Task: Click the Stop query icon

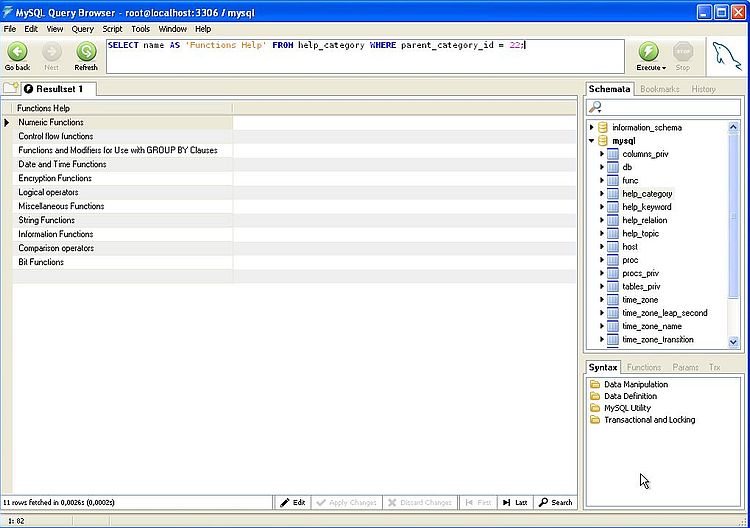Action: [x=683, y=51]
